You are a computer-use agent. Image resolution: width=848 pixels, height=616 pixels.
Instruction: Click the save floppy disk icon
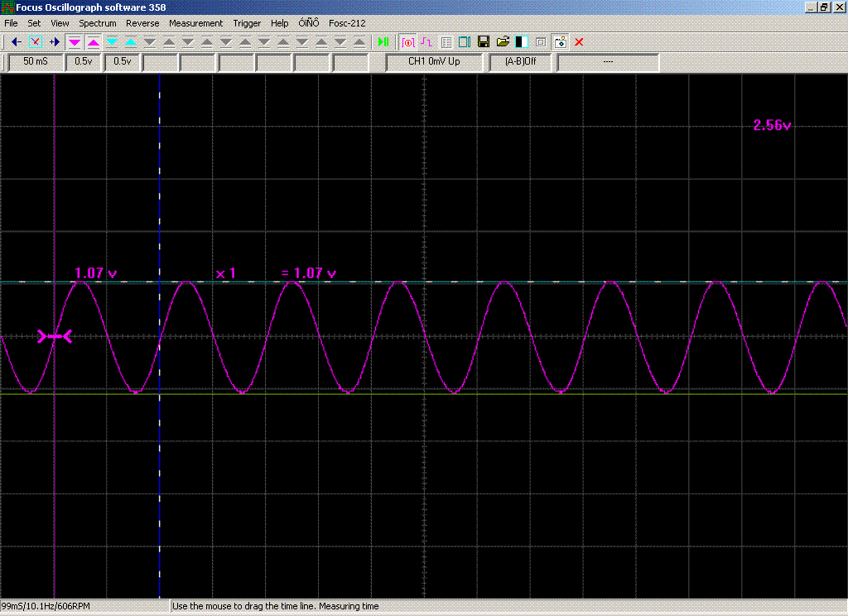pyautogui.click(x=484, y=41)
